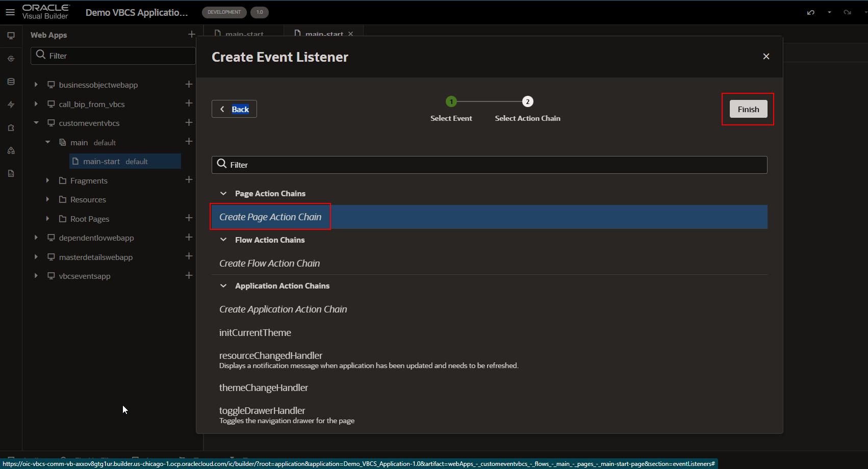Select Create Page Action Chain
Screen dimensions: 868x469
click(489, 217)
